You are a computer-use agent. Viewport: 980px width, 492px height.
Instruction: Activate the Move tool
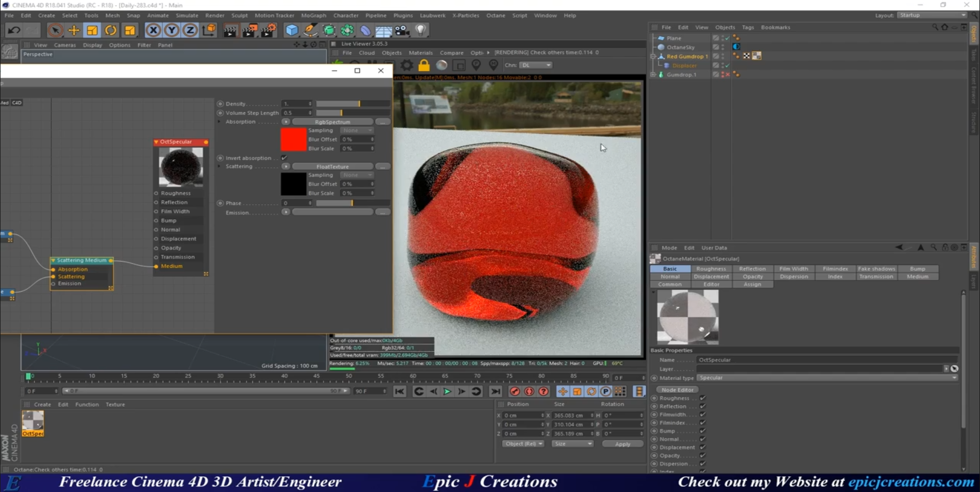click(73, 30)
